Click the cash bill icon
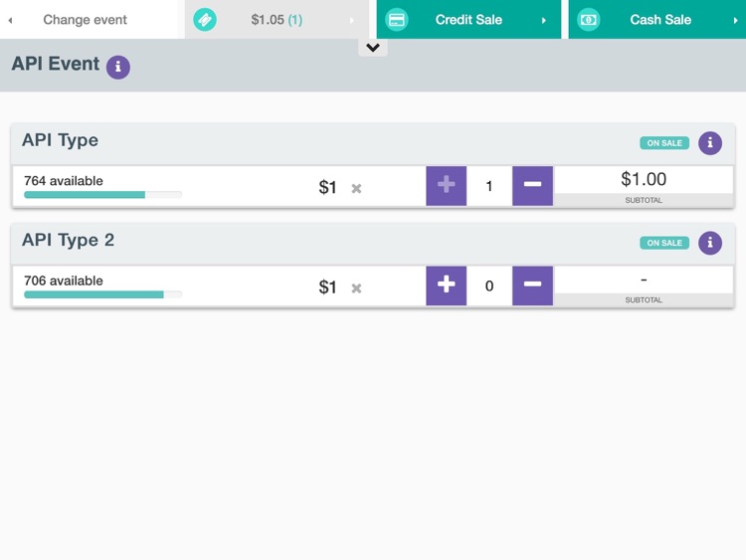 pyautogui.click(x=589, y=20)
